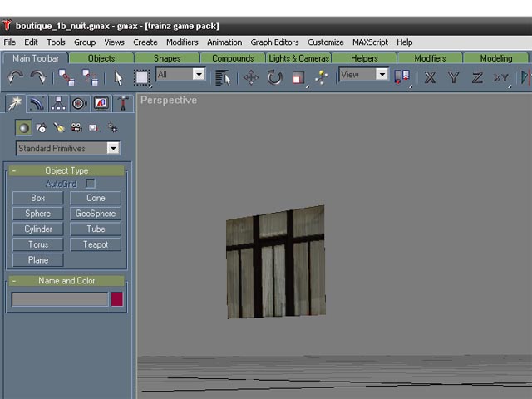Toggle the Restrict to Y axis button
The width and height of the screenshot is (532, 399).
[453, 77]
